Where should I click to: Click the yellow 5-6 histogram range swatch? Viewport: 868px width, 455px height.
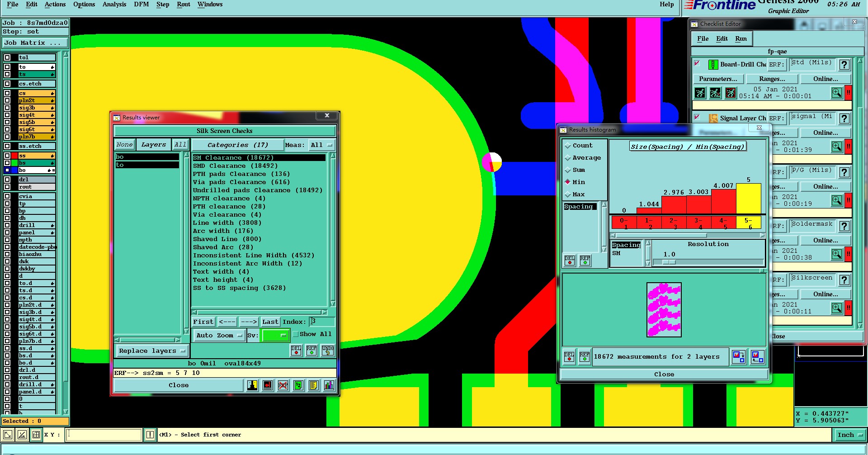(x=749, y=223)
